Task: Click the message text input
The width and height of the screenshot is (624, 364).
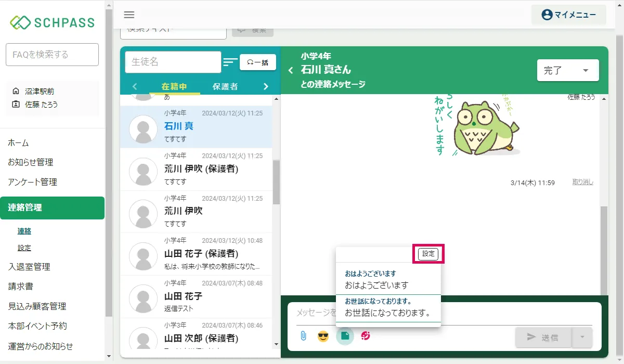Action: pyautogui.click(x=445, y=314)
